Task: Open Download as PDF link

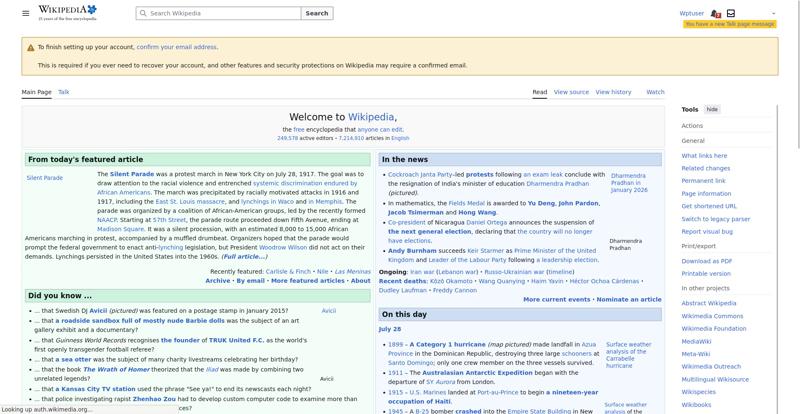Action: 707,261
